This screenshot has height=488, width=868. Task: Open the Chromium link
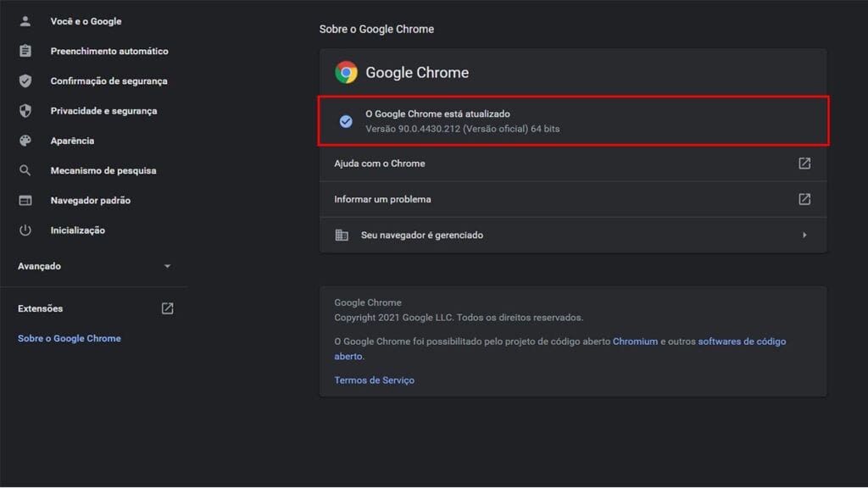pos(635,341)
